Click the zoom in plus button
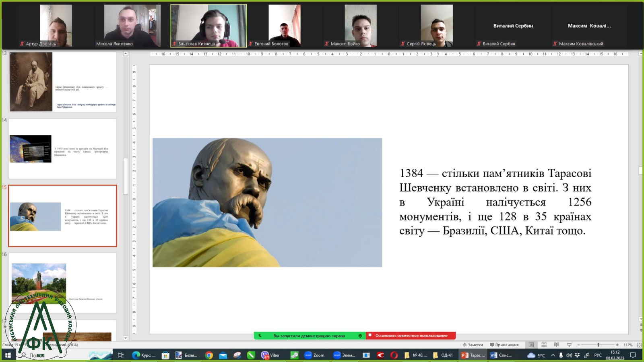The image size is (644, 362). point(617,345)
